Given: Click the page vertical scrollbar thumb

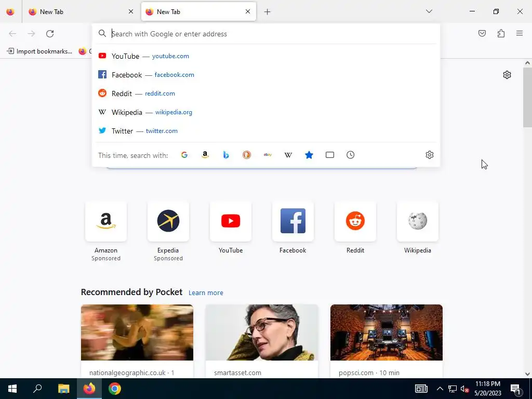Looking at the screenshot, I should pyautogui.click(x=528, y=97).
